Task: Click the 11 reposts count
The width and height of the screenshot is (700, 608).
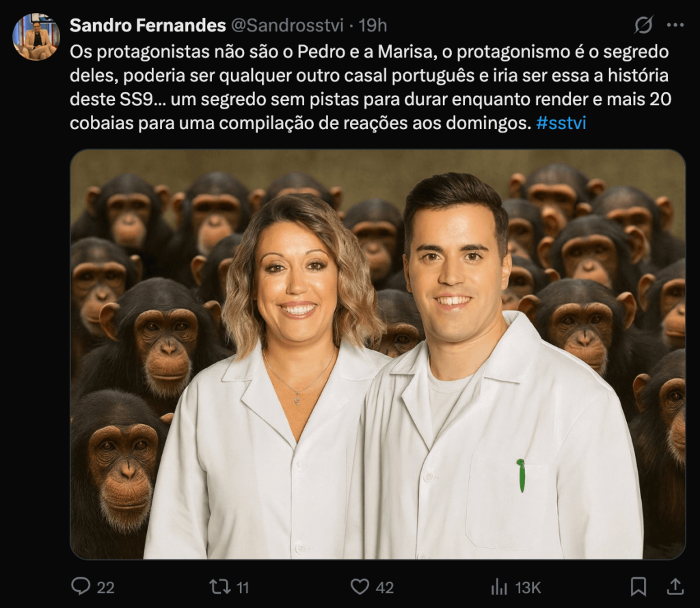Action: click(x=243, y=588)
